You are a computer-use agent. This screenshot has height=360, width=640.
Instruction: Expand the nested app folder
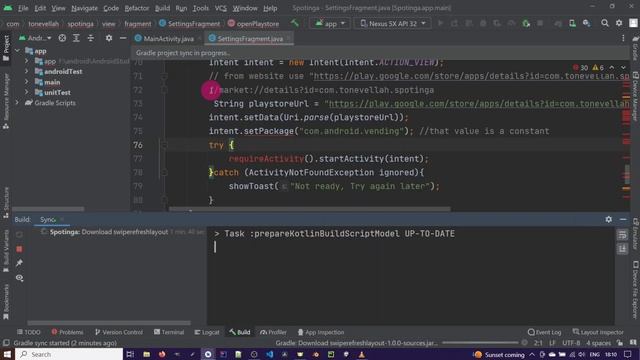[x=27, y=61]
